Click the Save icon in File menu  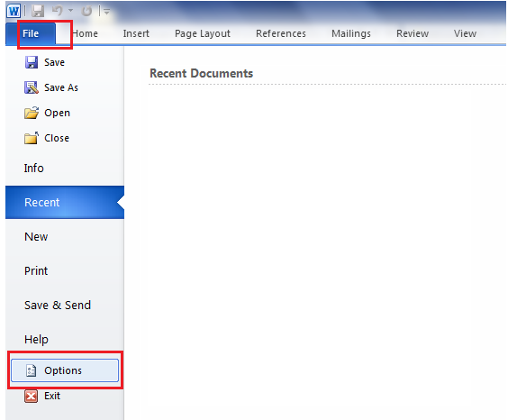click(x=32, y=62)
